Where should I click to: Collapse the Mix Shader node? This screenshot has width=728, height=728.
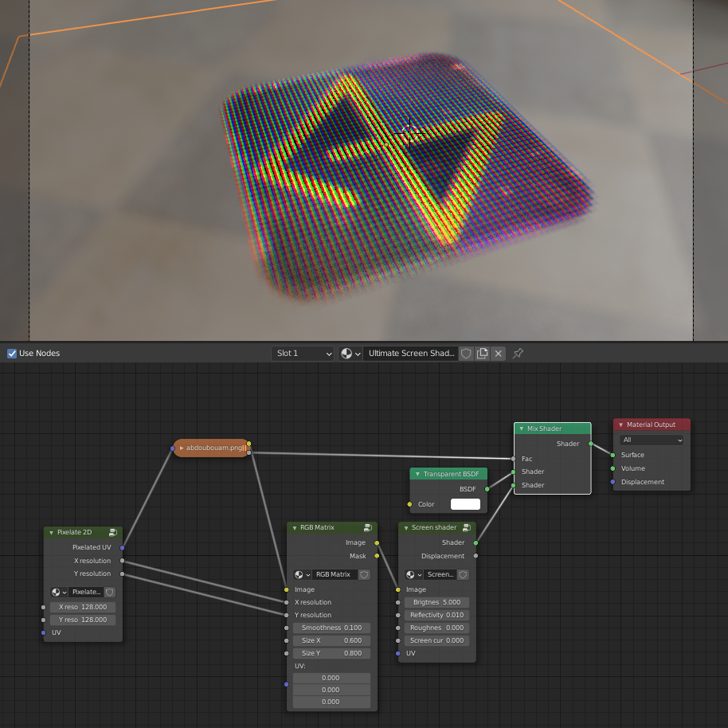pos(520,429)
